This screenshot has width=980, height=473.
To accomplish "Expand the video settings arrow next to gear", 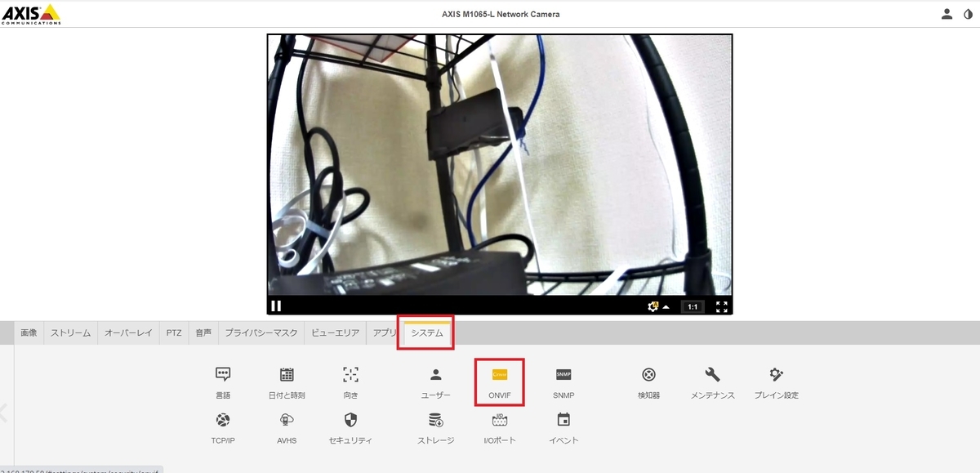I will 666,307.
